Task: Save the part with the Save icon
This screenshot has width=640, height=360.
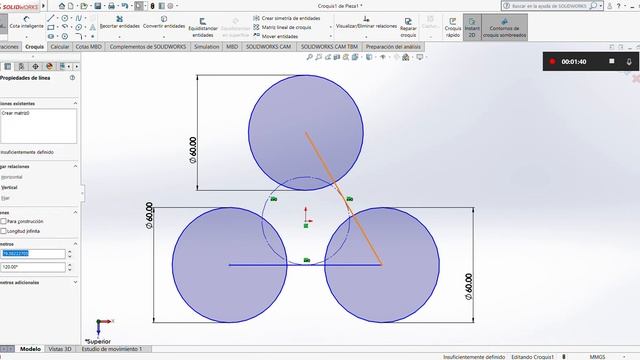Action: [98, 6]
